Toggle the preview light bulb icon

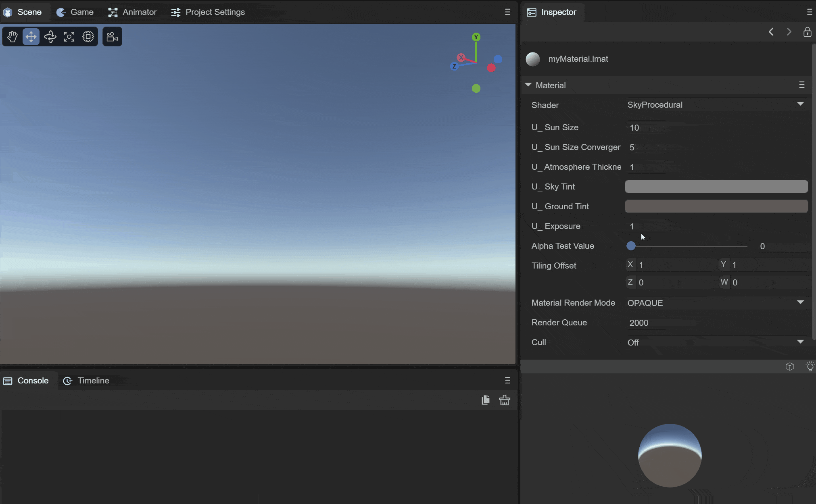pyautogui.click(x=810, y=367)
